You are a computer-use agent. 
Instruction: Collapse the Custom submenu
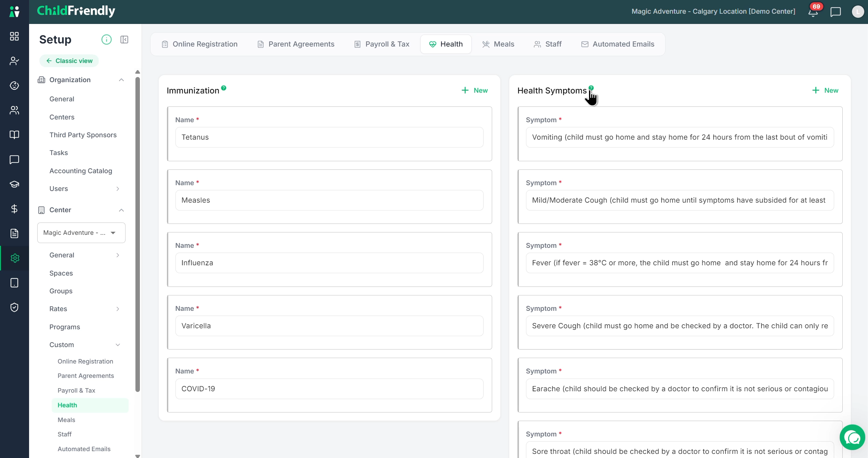point(118,345)
